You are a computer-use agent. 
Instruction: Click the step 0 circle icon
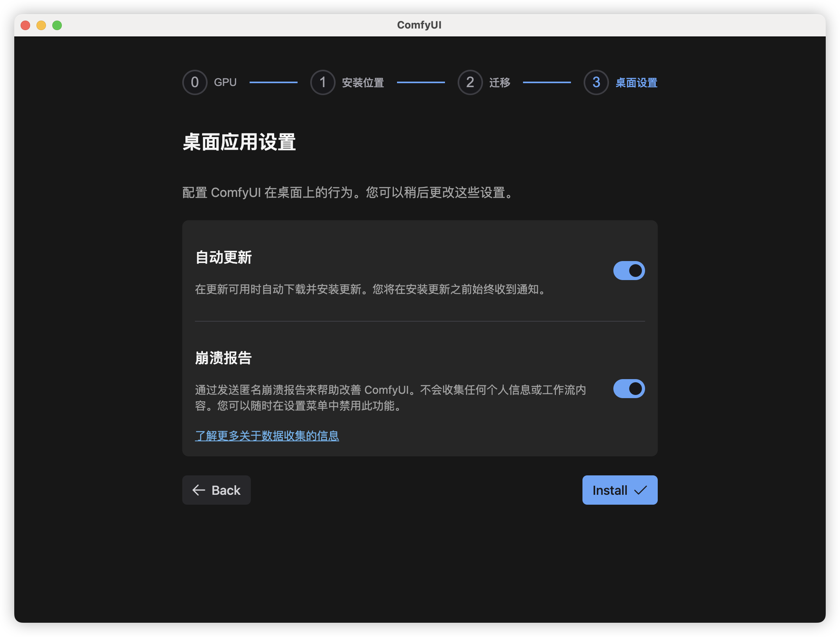click(x=195, y=82)
